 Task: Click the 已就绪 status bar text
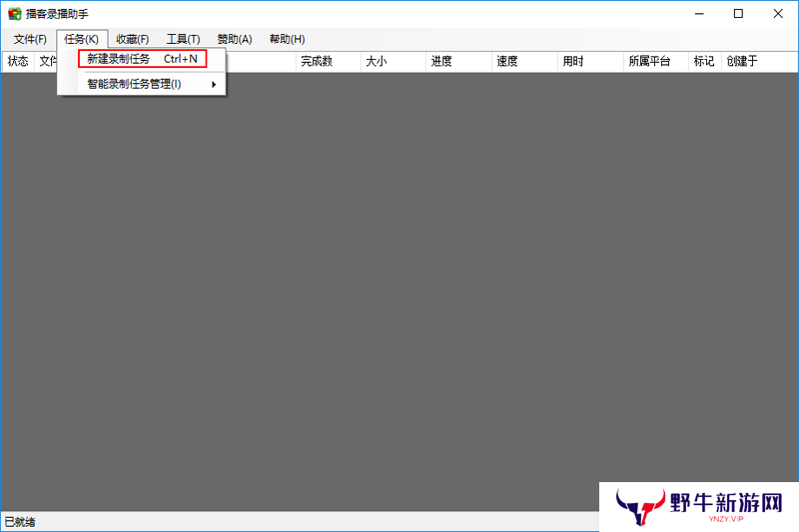[x=20, y=522]
